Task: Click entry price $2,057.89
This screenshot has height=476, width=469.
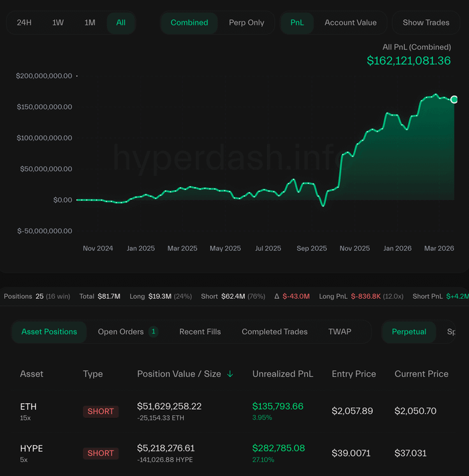Action: click(352, 411)
